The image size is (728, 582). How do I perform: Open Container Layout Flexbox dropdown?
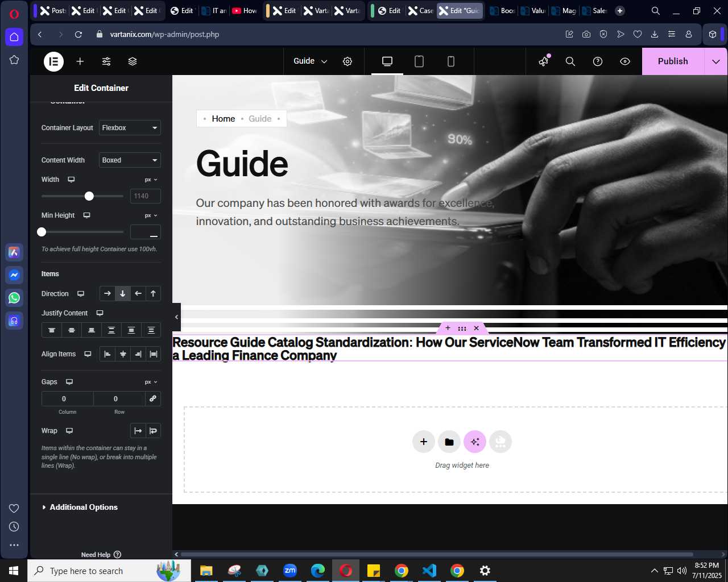coord(130,128)
